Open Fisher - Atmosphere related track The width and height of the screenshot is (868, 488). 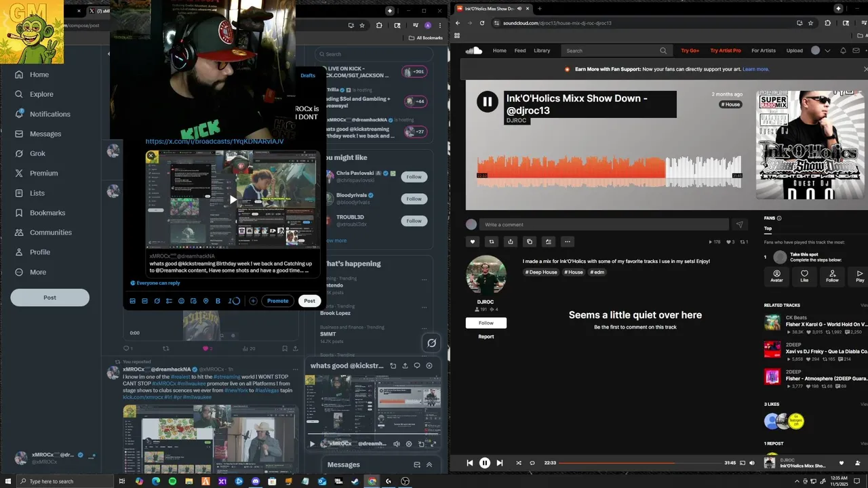pos(816,378)
